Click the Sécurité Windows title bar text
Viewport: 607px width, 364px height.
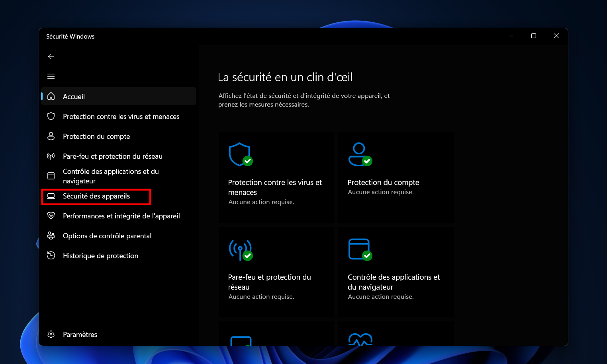click(70, 36)
